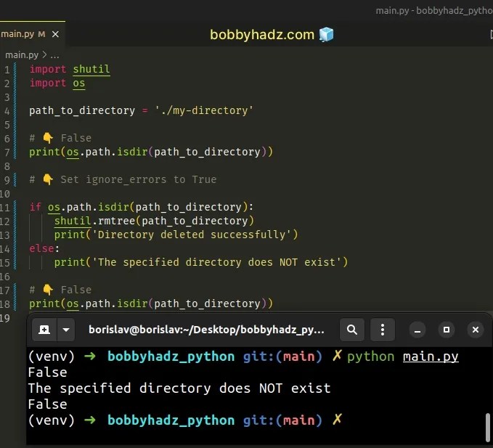493x448 pixels.
Task: Click the 'else' keyword on line 14
Action: click(41, 248)
